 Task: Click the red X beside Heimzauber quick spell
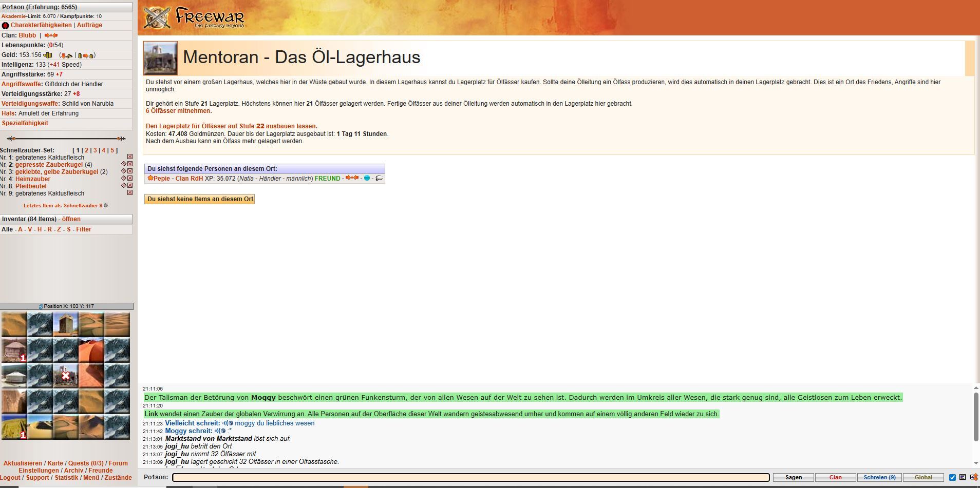click(x=130, y=179)
